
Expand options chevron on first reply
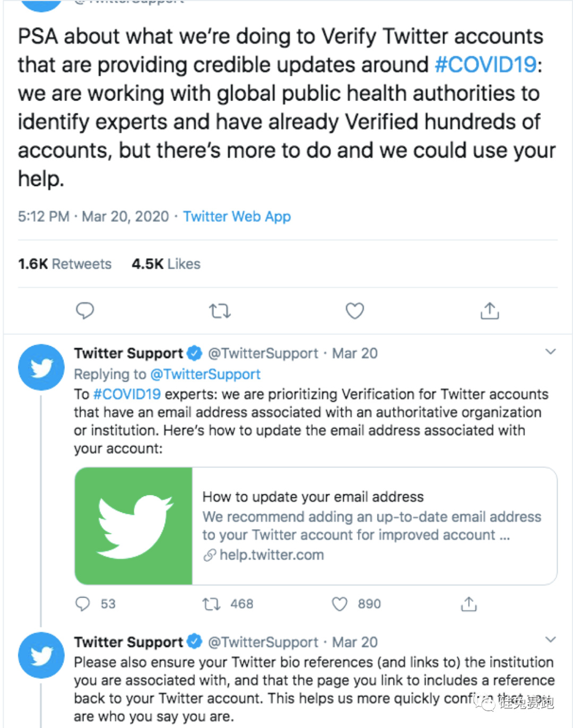(551, 351)
